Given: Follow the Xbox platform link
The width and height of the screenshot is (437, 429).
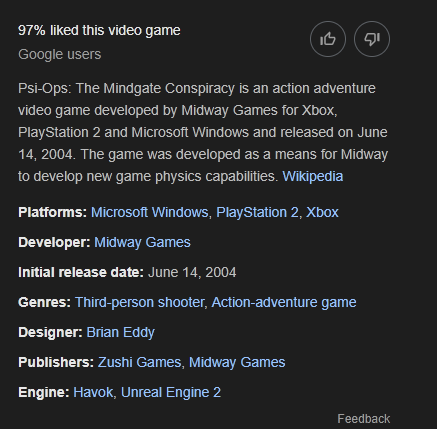Looking at the screenshot, I should tap(322, 212).
